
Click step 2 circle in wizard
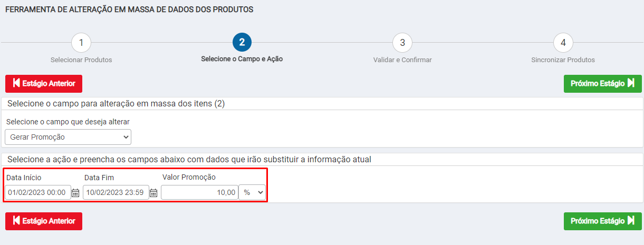[242, 42]
